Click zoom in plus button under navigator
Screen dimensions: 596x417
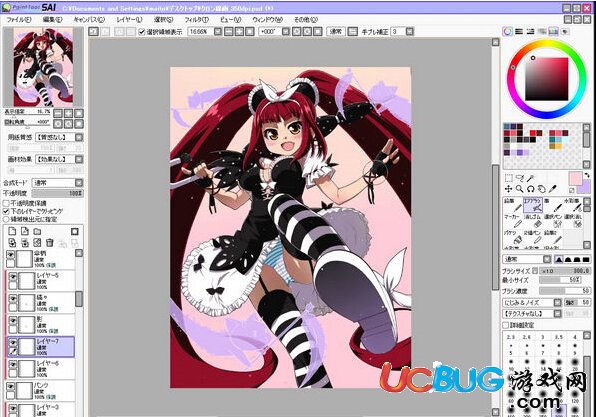[68, 113]
